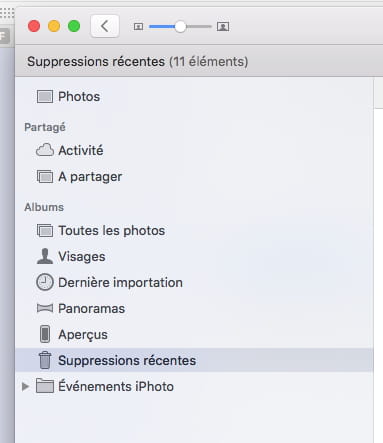Click the large thumbnail size icon
383x443 pixels.
223,26
